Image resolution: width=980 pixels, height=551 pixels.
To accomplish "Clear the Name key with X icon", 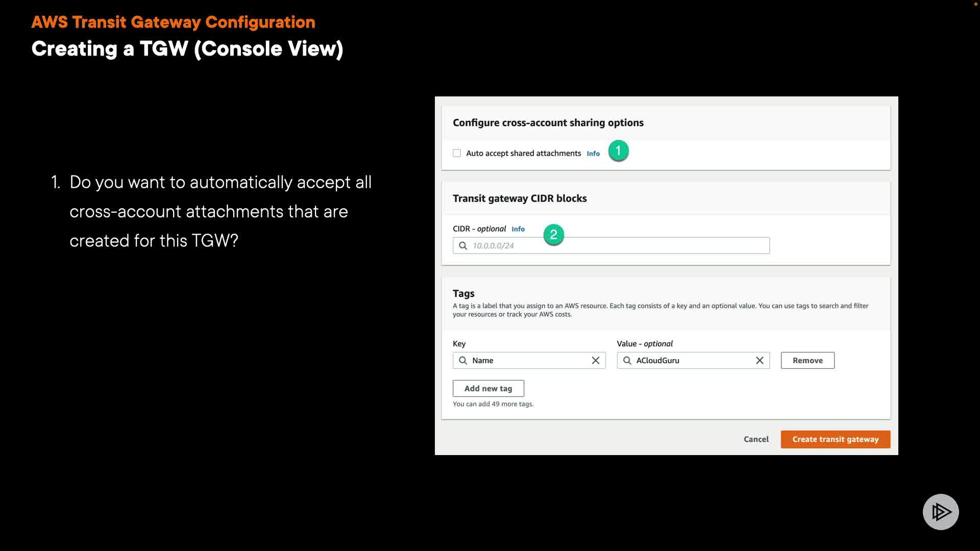I will 595,361.
